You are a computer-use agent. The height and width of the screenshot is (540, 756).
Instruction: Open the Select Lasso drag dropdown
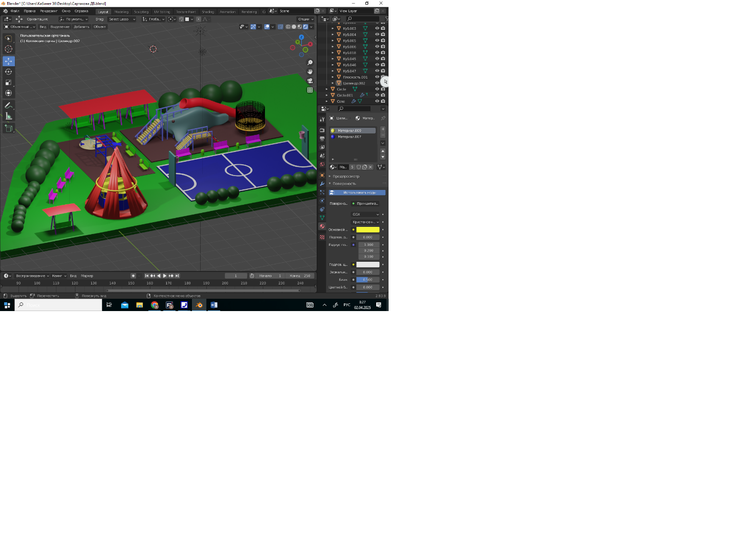(x=122, y=20)
